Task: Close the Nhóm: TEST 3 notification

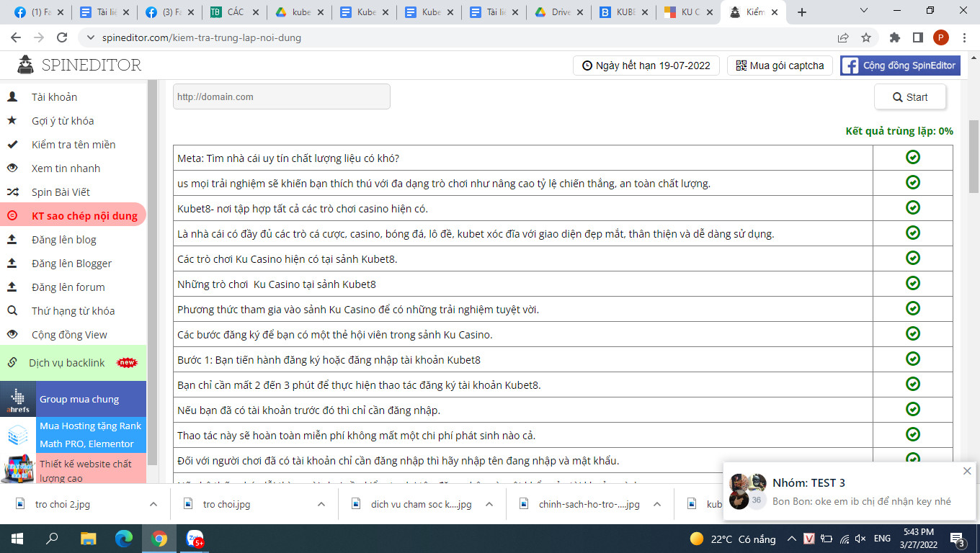Action: [x=967, y=471]
